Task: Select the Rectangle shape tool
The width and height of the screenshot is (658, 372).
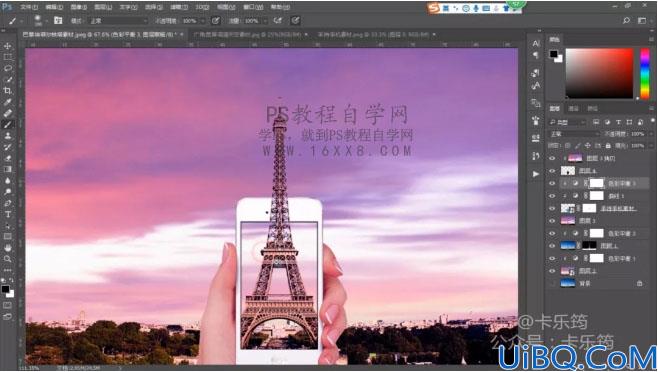Action: click(8, 237)
